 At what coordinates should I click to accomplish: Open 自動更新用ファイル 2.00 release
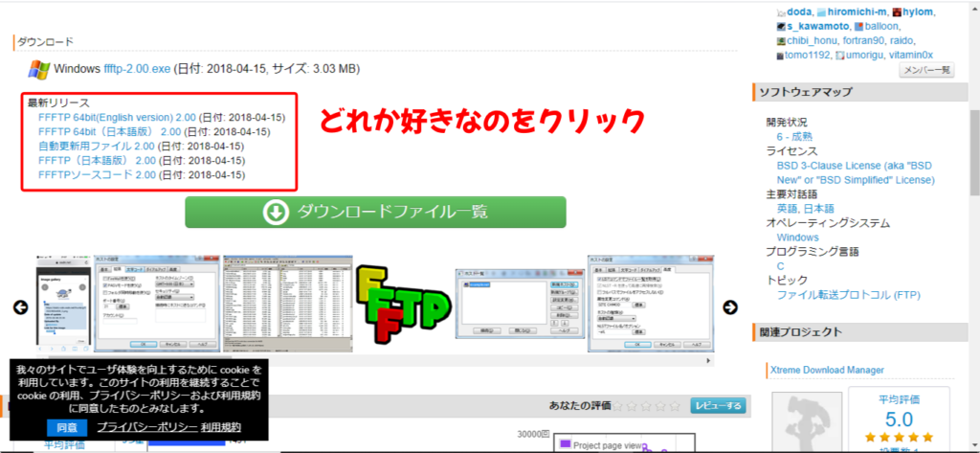pos(97,146)
